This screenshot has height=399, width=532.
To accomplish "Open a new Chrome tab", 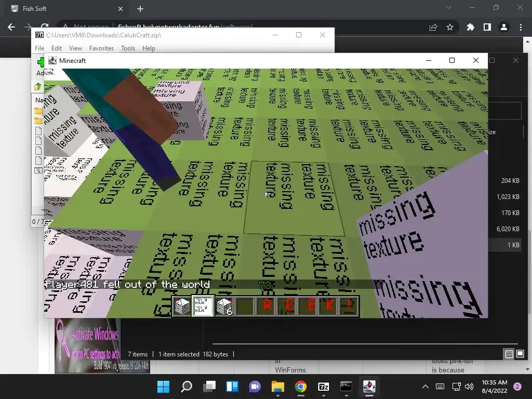I will tap(140, 9).
